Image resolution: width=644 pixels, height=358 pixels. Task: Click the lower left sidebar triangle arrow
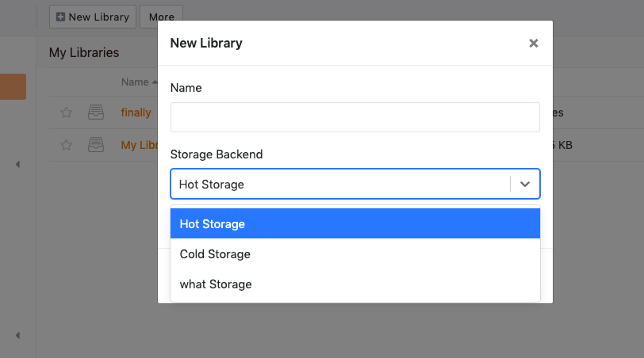tap(17, 335)
